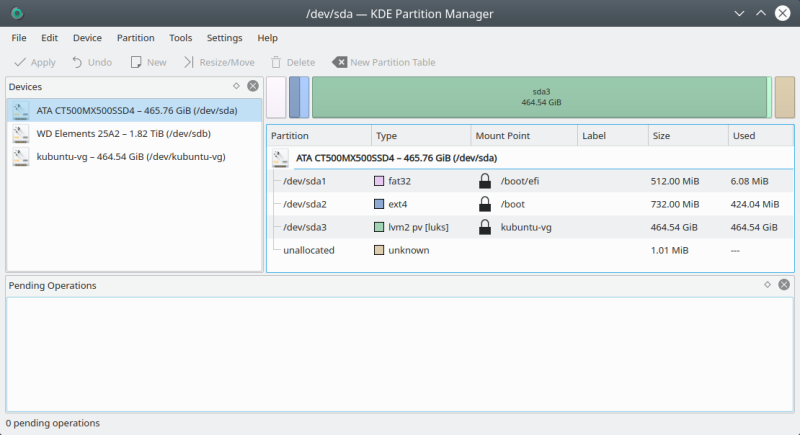Click the Undo toolbar button
This screenshot has height=435, width=800.
tap(92, 62)
